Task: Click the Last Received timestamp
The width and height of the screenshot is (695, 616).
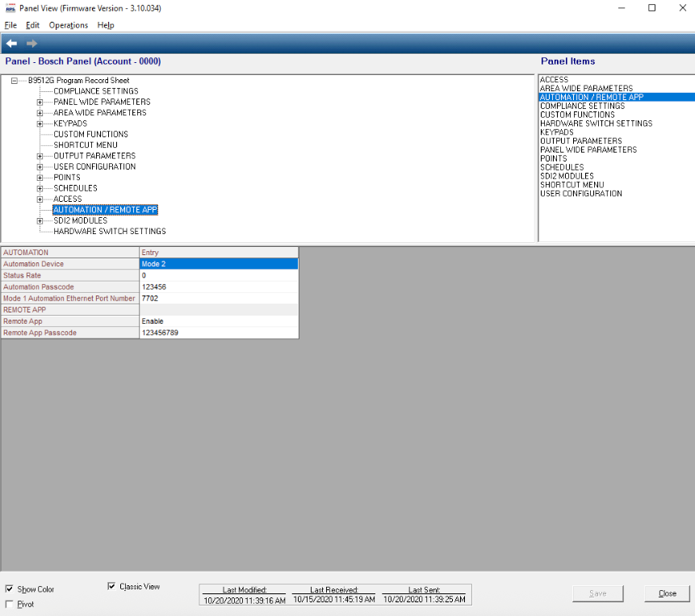Action: (333, 599)
